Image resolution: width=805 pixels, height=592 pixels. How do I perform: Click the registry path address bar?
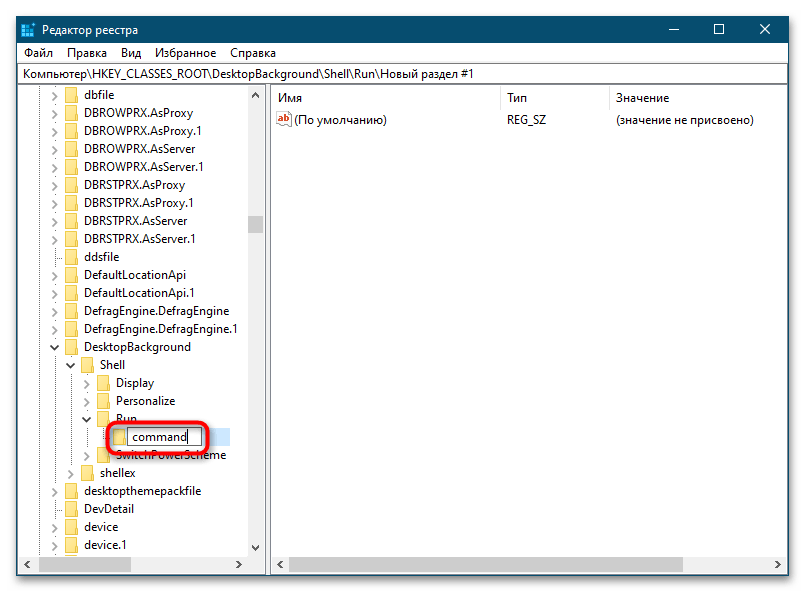[400, 74]
